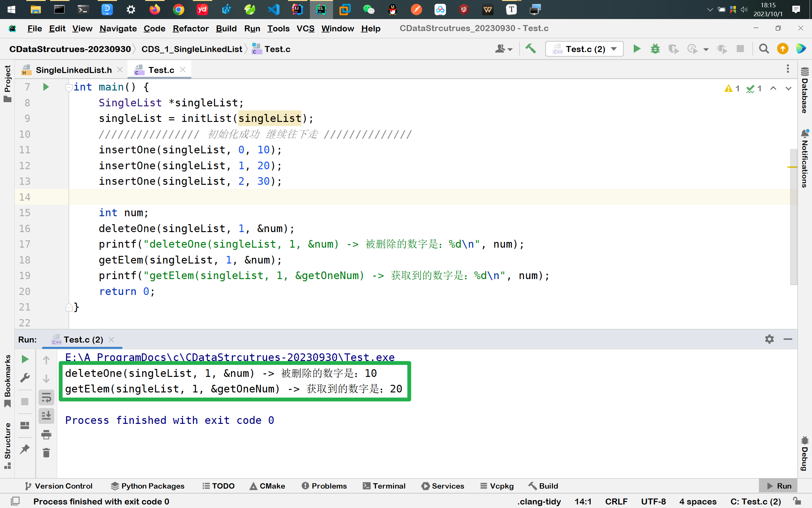Open Test.c (2) run configuration dropdown

[584, 49]
